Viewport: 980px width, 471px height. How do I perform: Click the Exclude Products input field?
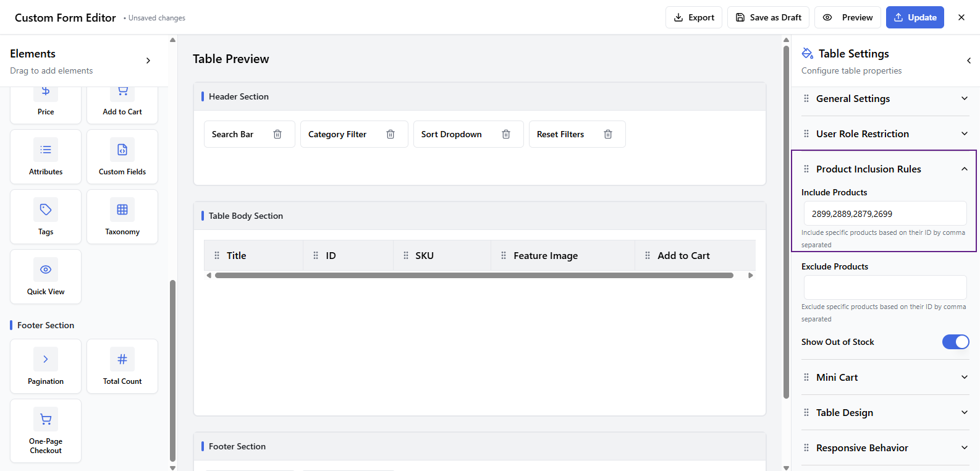pos(885,288)
